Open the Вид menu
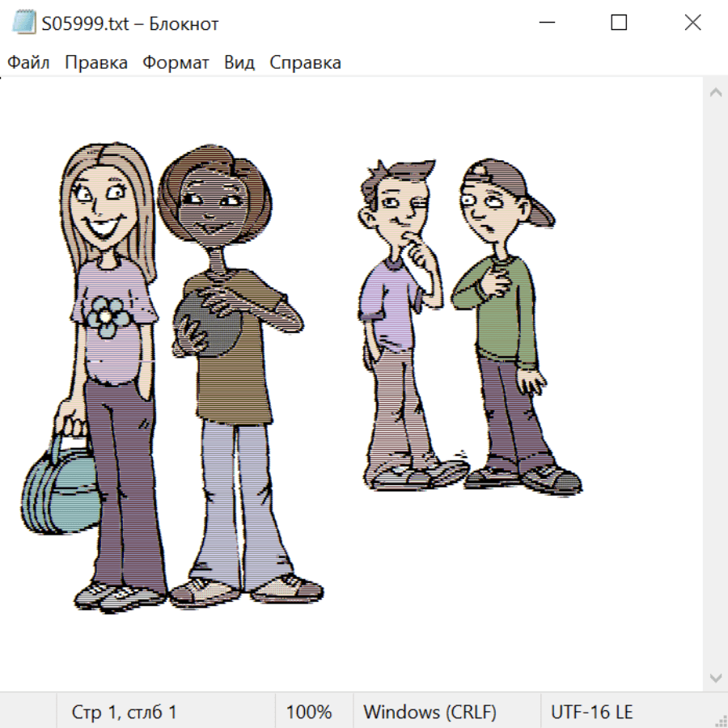The height and width of the screenshot is (728, 728). [x=239, y=63]
